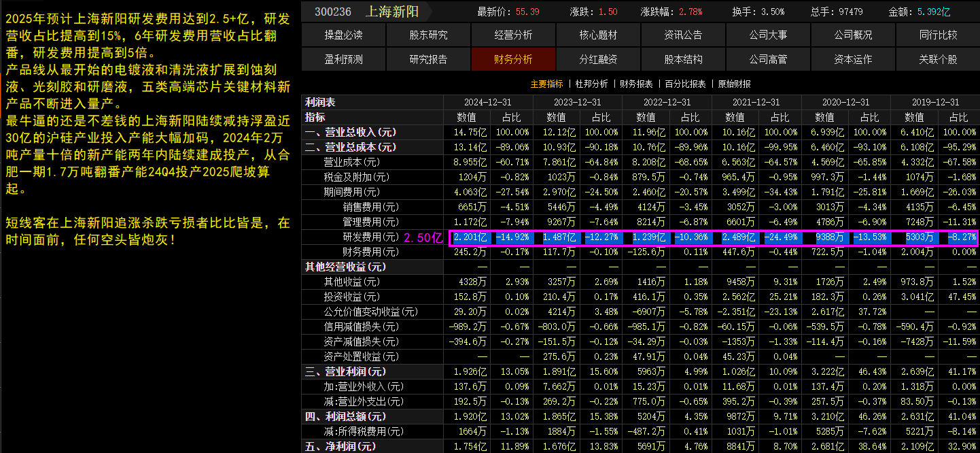The width and height of the screenshot is (980, 453).
Task: Open the 研究报告 tab
Action: coord(428,59)
